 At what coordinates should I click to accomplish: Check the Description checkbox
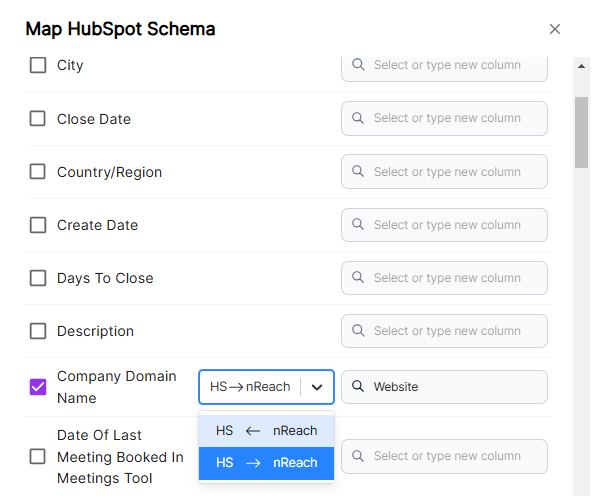pos(38,331)
